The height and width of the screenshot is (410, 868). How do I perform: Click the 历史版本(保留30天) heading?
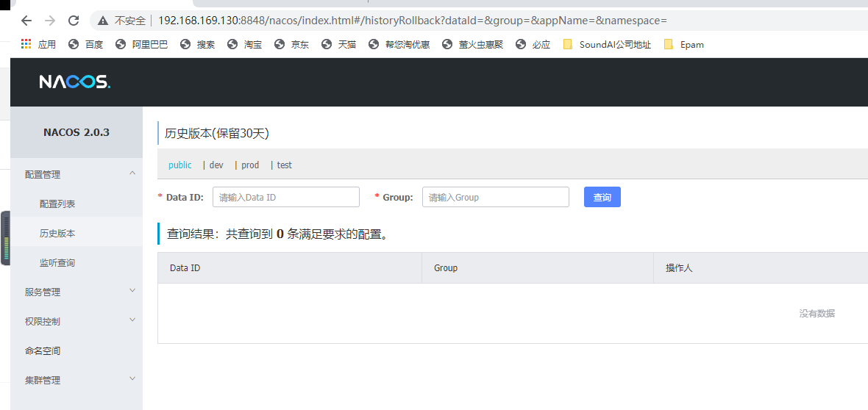(217, 133)
